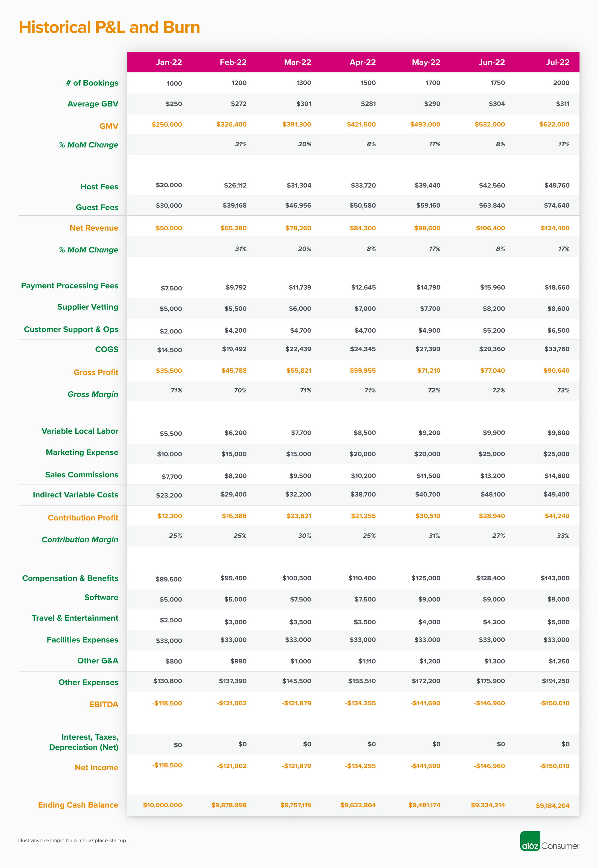Click the Software row label
Screen dimensions: 598x868
pyautogui.click(x=101, y=597)
